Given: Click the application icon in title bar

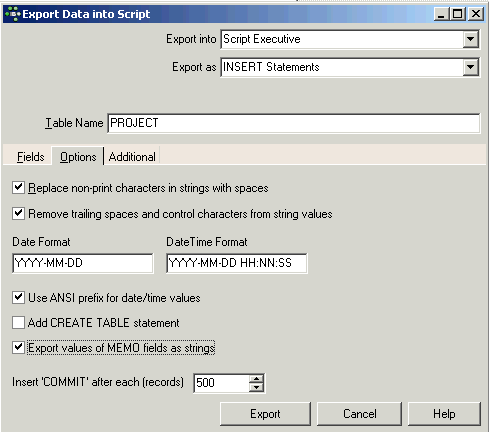Looking at the screenshot, I should 13,14.
